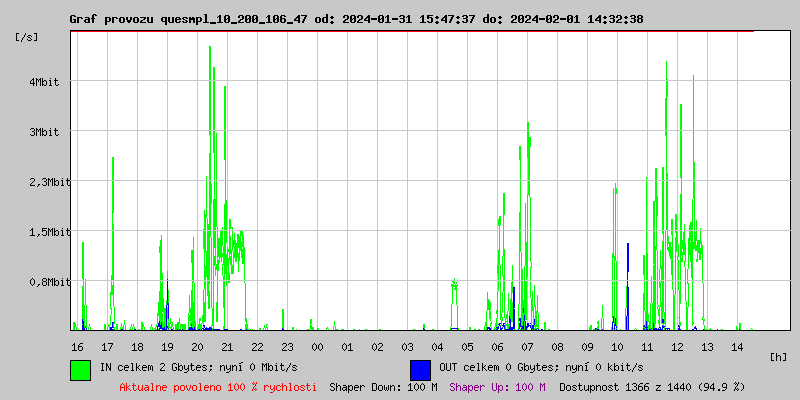Click the 1,5Mbit y-axis label
This screenshot has width=800, height=400.
click(x=41, y=232)
